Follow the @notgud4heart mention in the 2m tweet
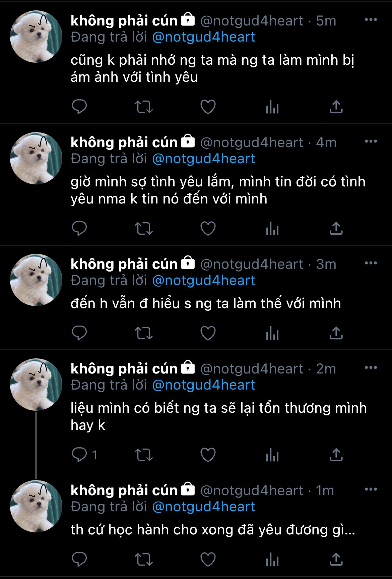The image size is (392, 579). 204,385
